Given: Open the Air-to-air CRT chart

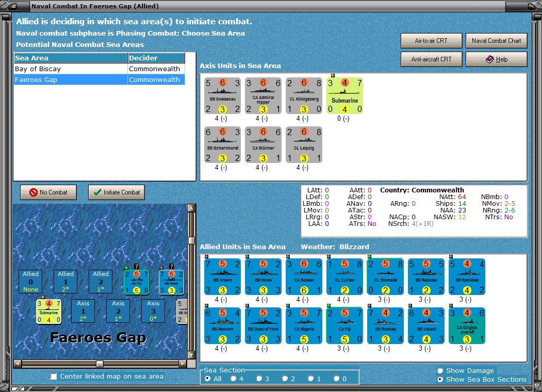Looking at the screenshot, I should pos(432,40).
